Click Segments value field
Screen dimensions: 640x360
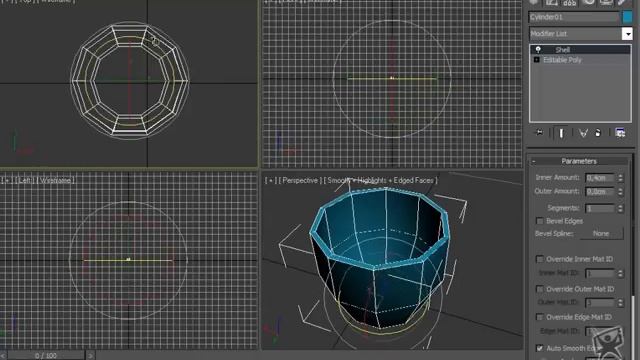[600, 208]
